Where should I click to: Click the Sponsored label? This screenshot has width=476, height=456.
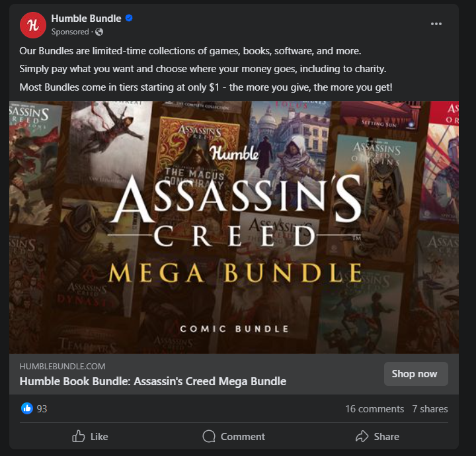[x=70, y=32]
